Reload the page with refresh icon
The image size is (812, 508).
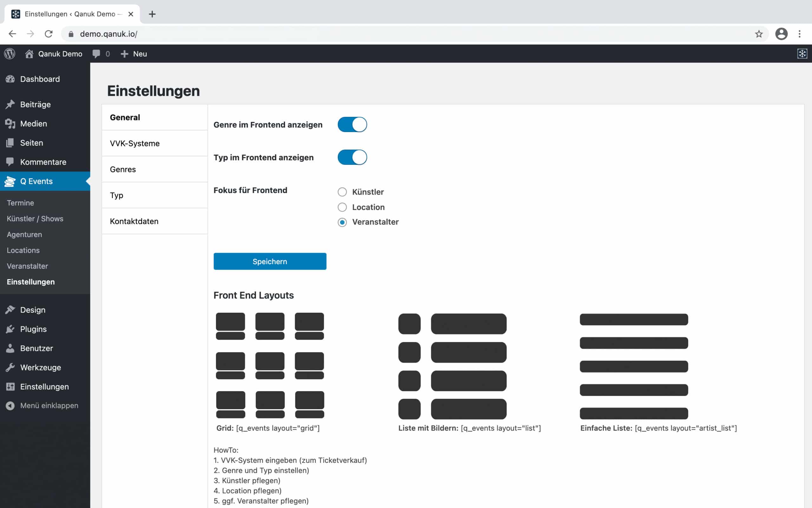coord(49,34)
